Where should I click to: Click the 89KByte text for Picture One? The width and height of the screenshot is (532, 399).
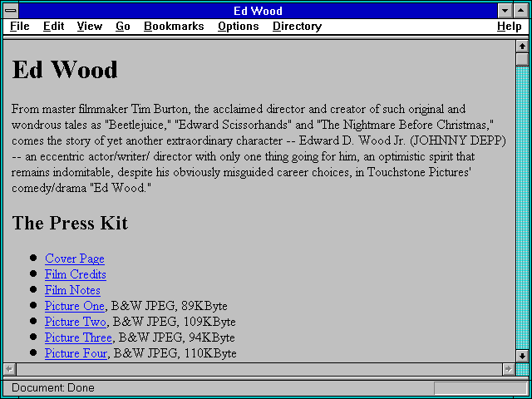pyautogui.click(x=204, y=306)
